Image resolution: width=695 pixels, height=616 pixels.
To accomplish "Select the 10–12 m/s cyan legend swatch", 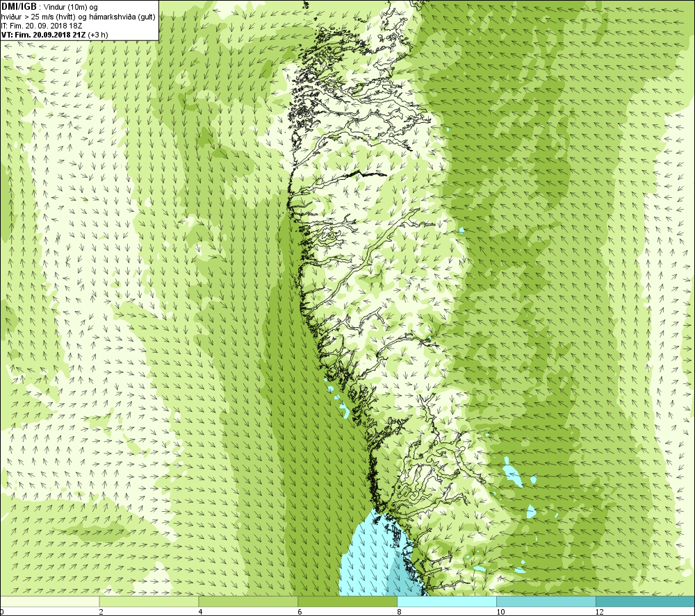I will coord(546,601).
